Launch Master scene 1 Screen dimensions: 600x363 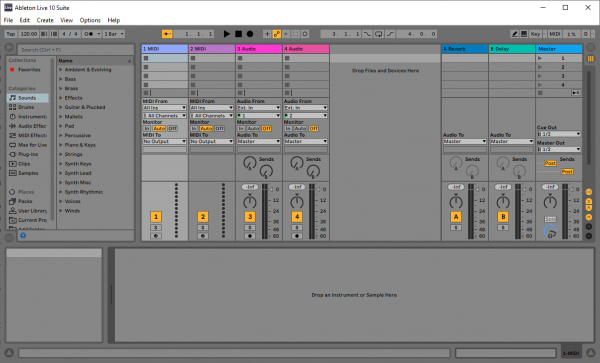(540, 58)
